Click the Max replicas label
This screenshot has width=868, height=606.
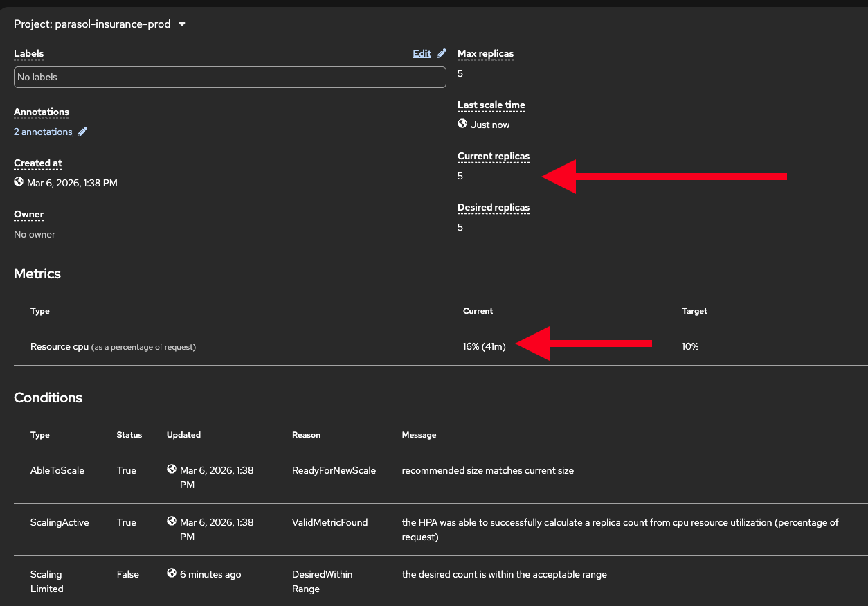[485, 53]
